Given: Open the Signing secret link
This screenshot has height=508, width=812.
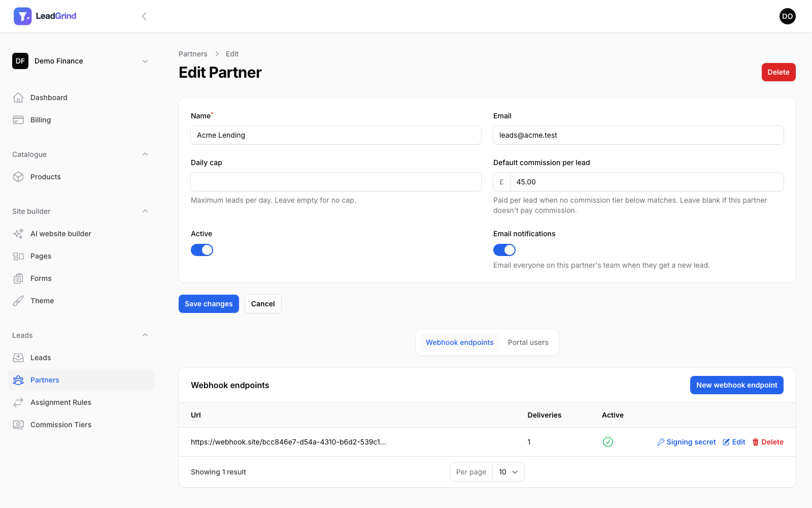Looking at the screenshot, I should pos(686,442).
